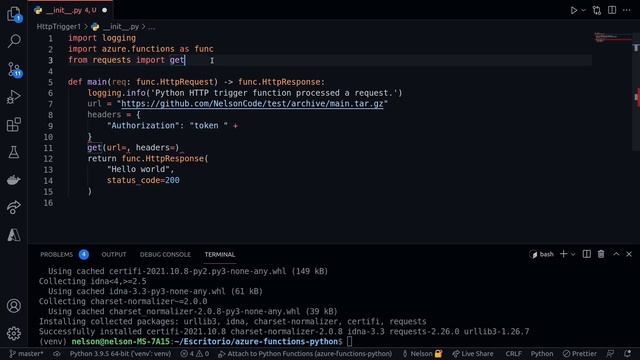The height and width of the screenshot is (360, 640).
Task: Select Python 3.9.5 interpreter status item
Action: click(120, 353)
